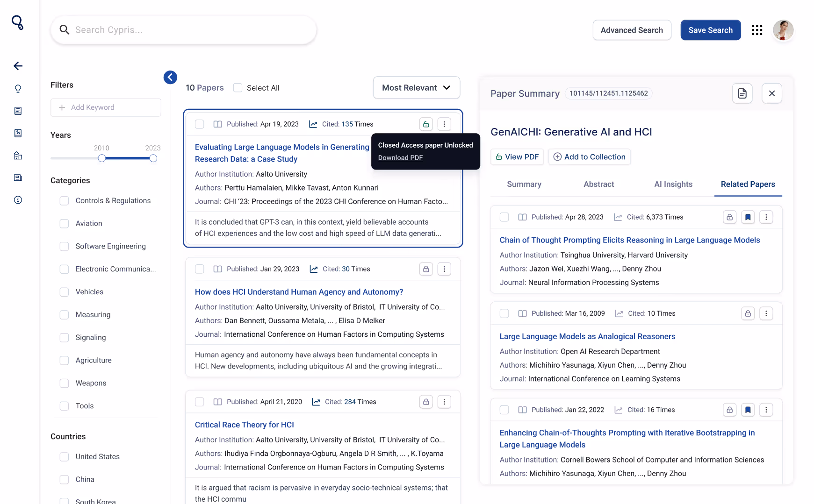
Task: Open more options for Enhancing Chain-of-Thoughts paper
Action: 766,410
